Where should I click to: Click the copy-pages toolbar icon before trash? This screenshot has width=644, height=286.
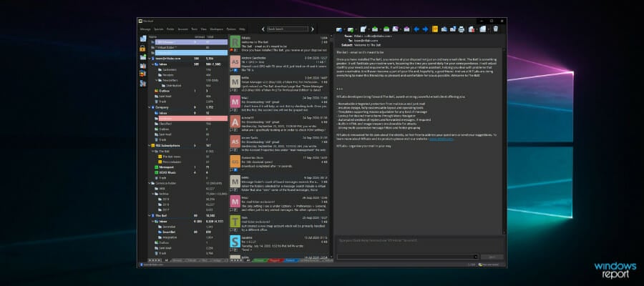coord(482,29)
